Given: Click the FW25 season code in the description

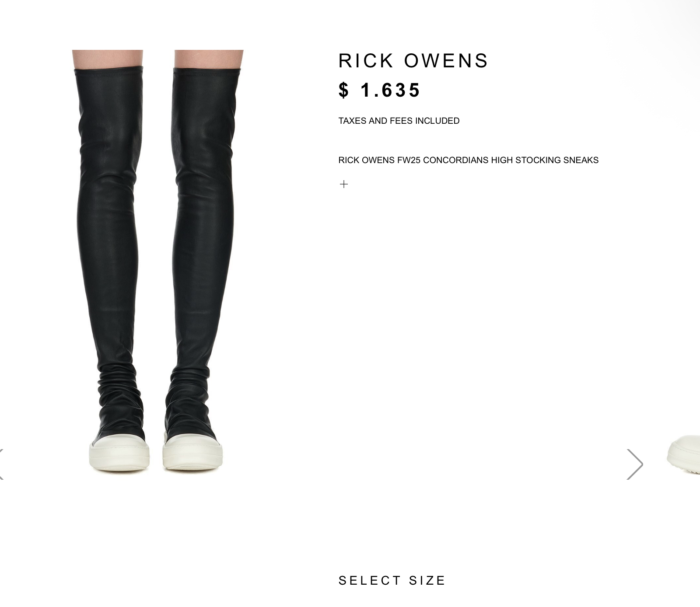Looking at the screenshot, I should tap(409, 160).
